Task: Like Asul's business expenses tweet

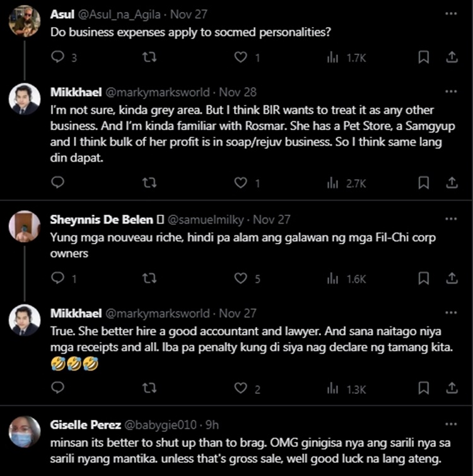Action: (x=240, y=57)
